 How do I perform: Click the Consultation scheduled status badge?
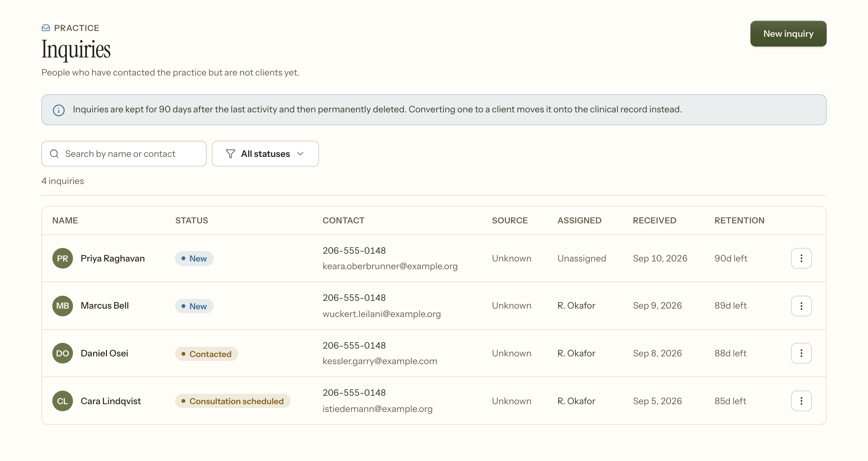coord(232,401)
